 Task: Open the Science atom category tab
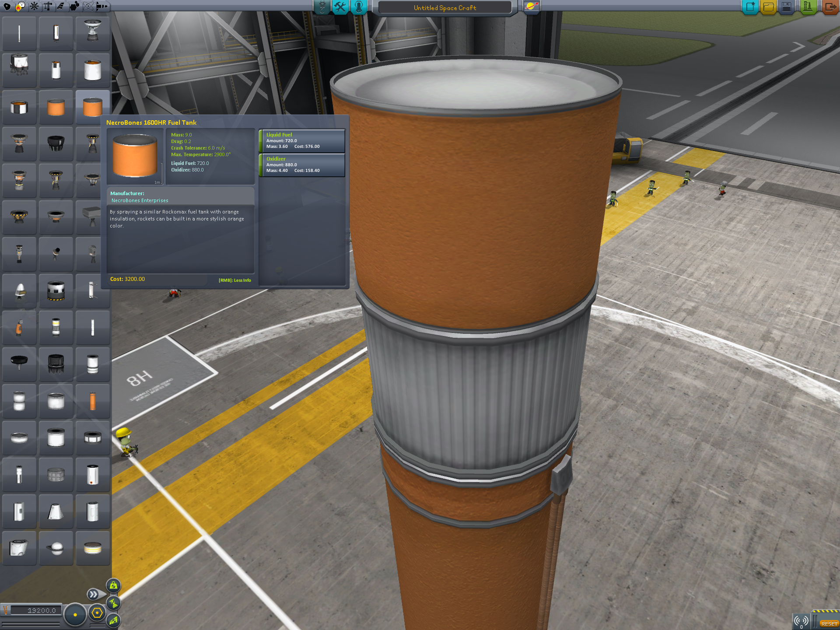(88, 6)
